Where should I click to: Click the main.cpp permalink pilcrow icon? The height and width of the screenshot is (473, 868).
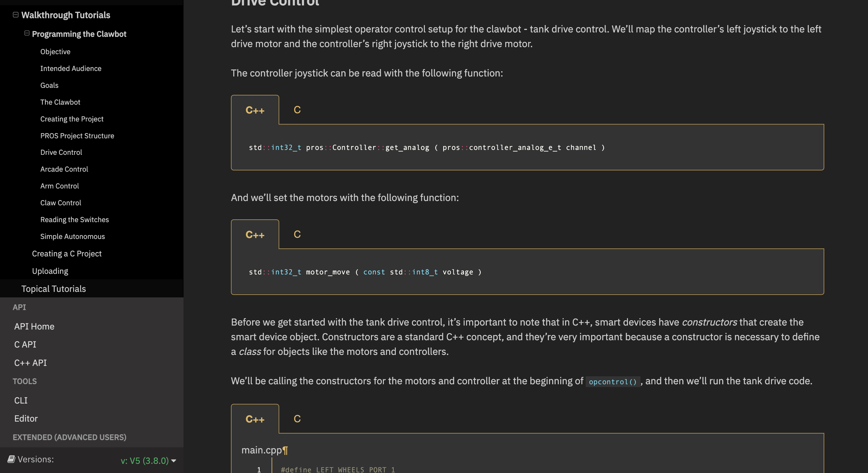pyautogui.click(x=285, y=450)
